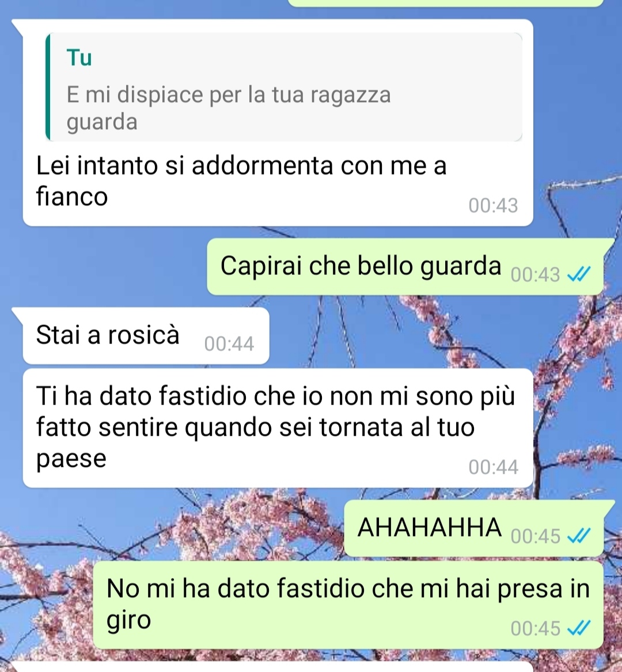
Task: Tap the quoted reply preview labeled Tu
Action: click(284, 87)
